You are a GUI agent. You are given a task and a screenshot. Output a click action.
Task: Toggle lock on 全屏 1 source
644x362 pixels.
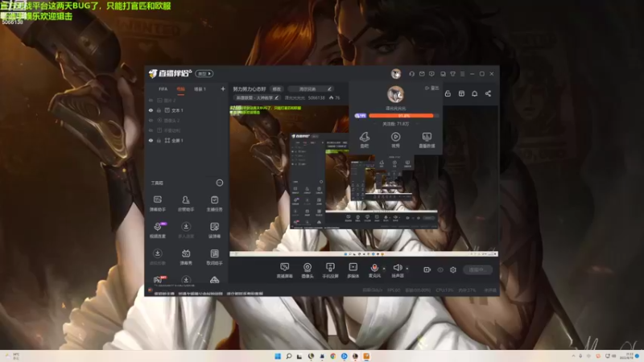(x=159, y=140)
